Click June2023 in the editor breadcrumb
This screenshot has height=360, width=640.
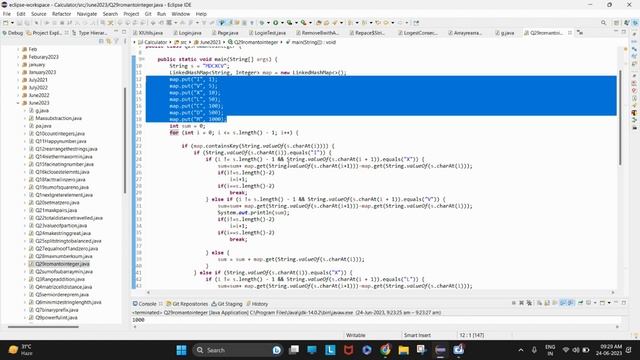pyautogui.click(x=210, y=42)
